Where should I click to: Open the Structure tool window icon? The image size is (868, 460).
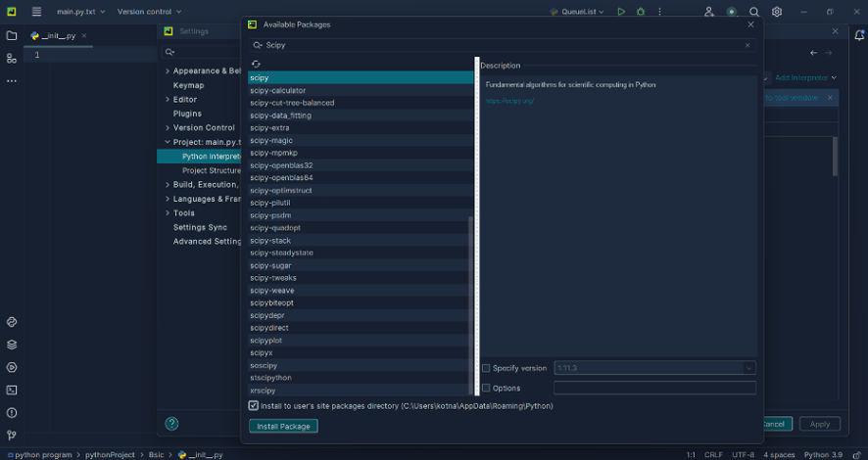[x=11, y=58]
